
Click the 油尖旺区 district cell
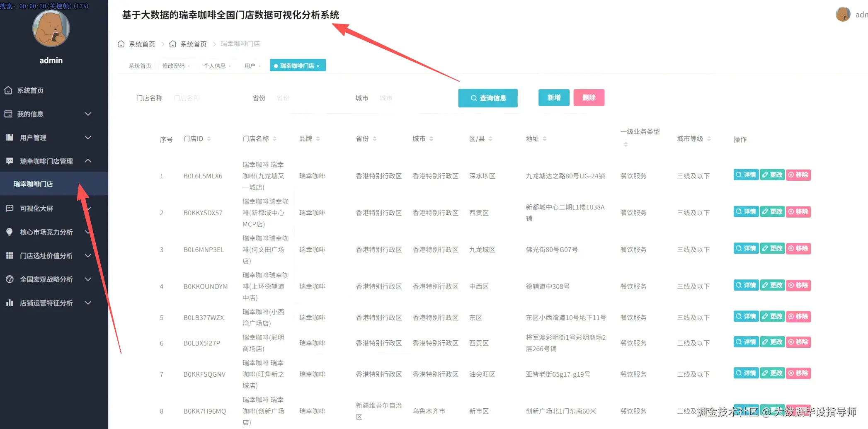[x=482, y=374]
